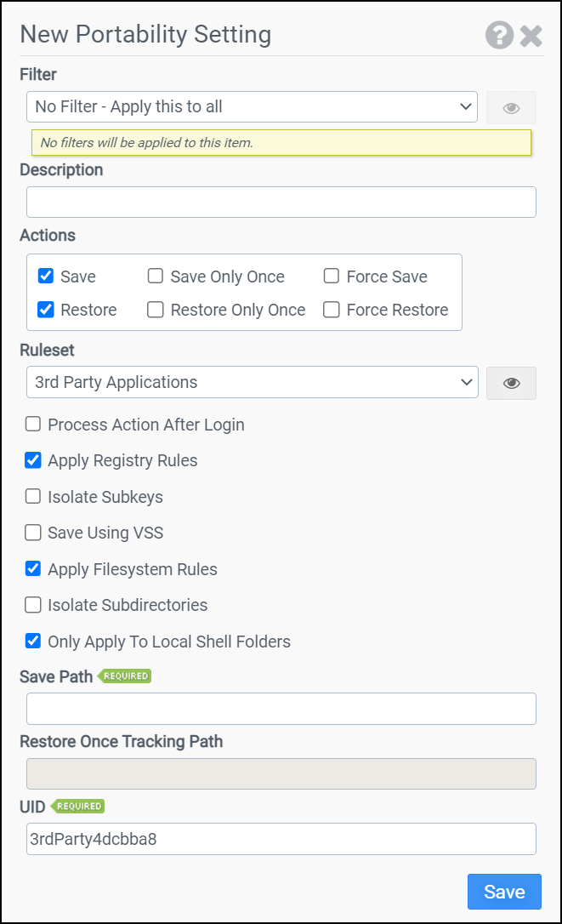562x924 pixels.
Task: Open the Filter dropdown
Action: (x=252, y=107)
